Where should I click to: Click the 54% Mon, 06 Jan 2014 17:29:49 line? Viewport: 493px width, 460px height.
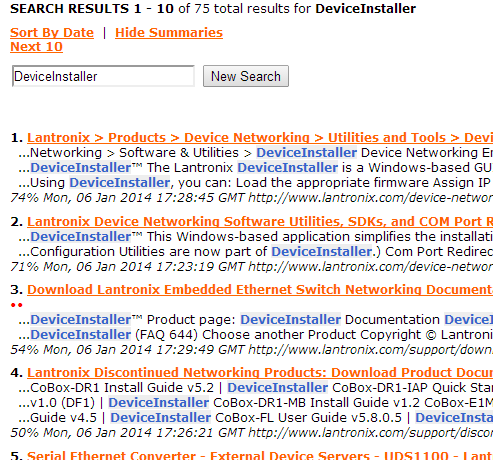click(x=252, y=350)
